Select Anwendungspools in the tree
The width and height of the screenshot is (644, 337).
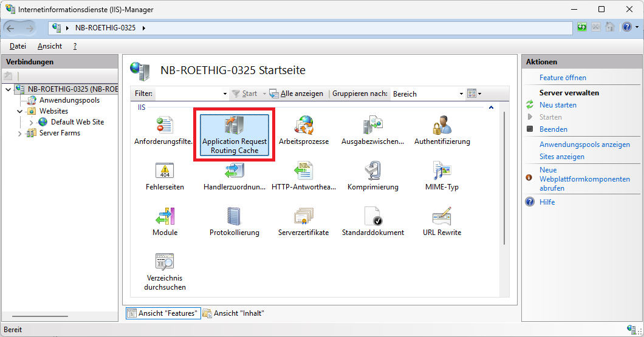click(x=69, y=100)
